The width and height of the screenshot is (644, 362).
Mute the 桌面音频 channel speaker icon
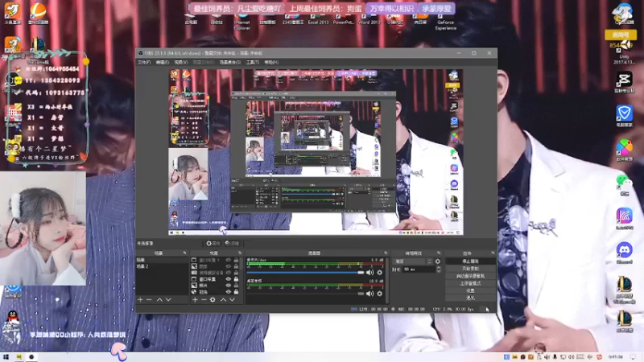click(369, 294)
